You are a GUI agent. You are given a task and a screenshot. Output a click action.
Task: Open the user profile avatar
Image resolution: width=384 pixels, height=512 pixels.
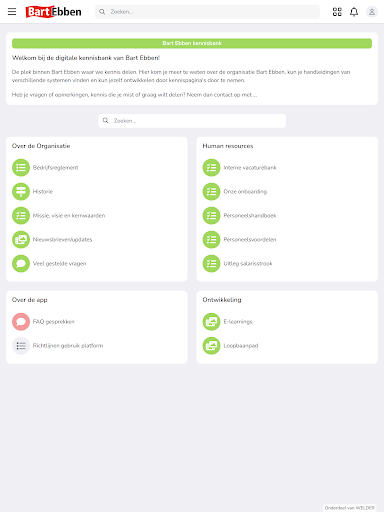(x=372, y=12)
